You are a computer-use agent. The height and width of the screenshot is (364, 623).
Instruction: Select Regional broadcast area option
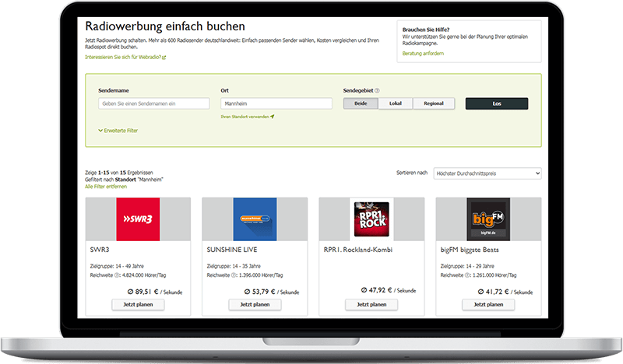tap(434, 103)
